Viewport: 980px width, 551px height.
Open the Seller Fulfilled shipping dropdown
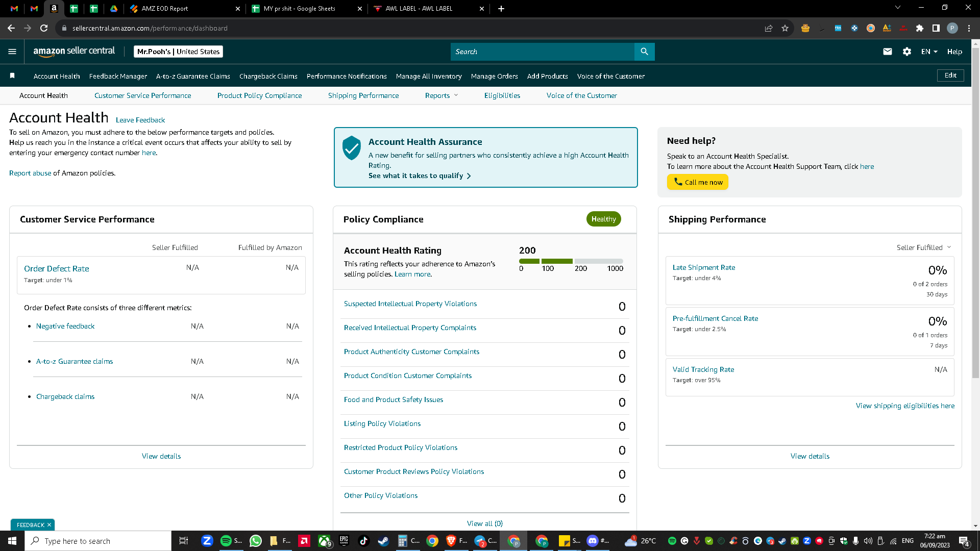click(924, 247)
